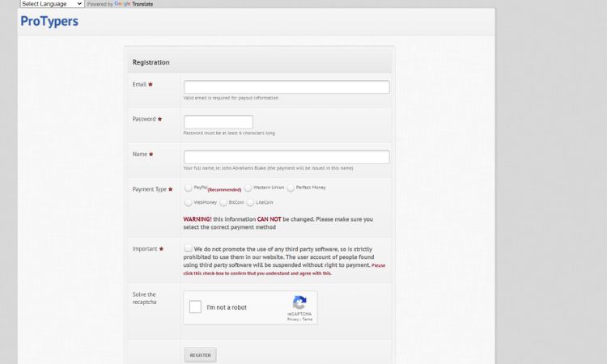The image size is (607, 364).
Task: Check the I'm not a robot box
Action: pyautogui.click(x=195, y=307)
